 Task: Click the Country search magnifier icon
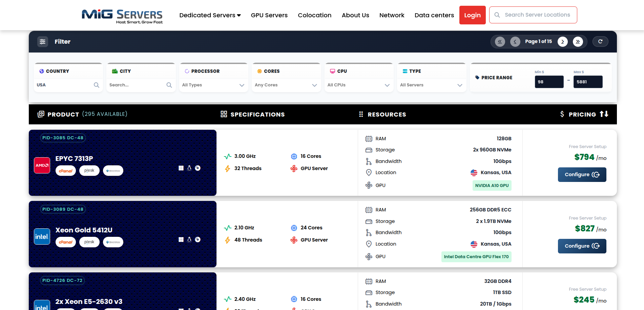pyautogui.click(x=97, y=85)
